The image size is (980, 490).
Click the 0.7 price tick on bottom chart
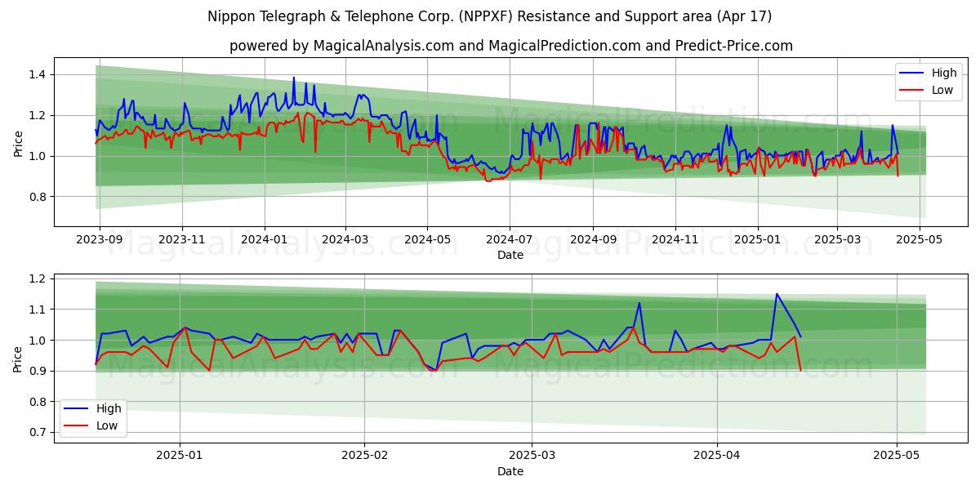point(38,433)
